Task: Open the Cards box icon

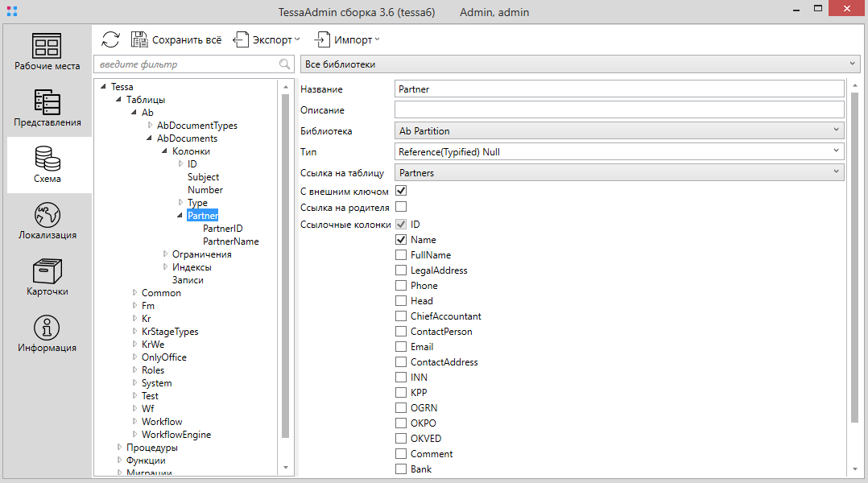Action: (x=47, y=271)
